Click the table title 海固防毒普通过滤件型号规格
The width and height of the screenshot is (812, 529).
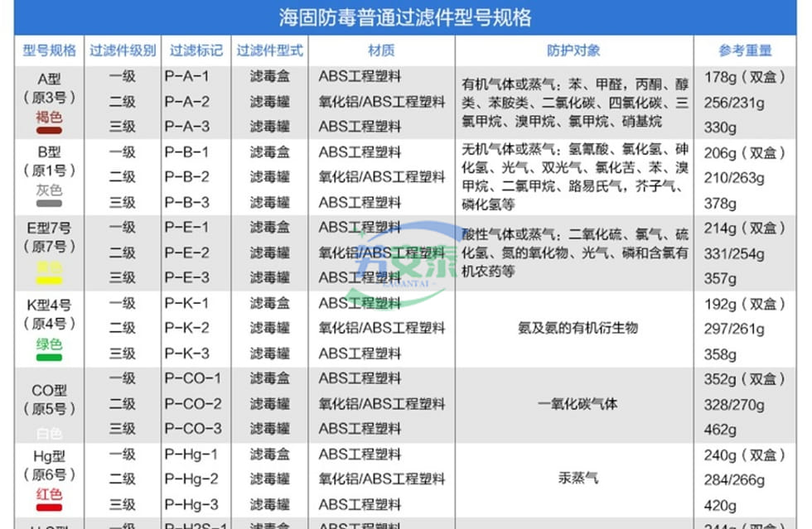point(405,17)
